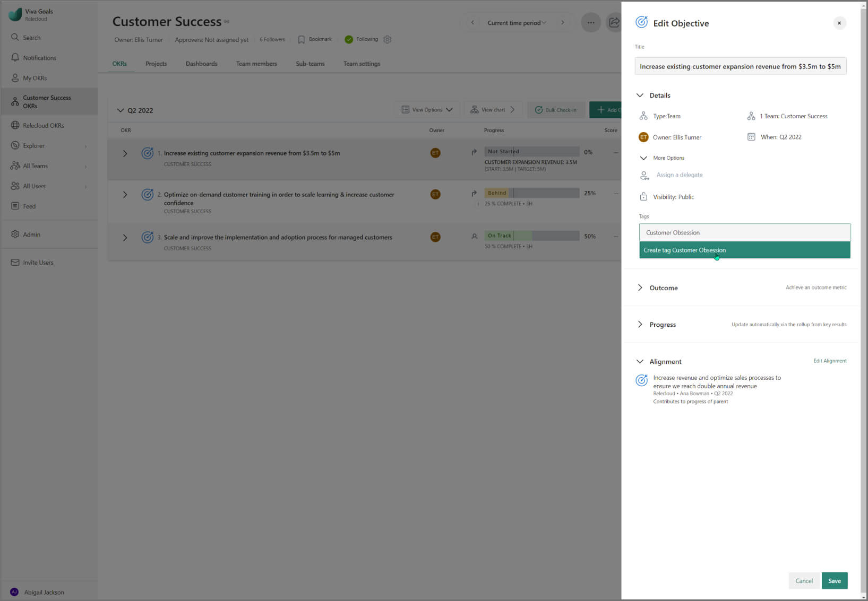Image resolution: width=868 pixels, height=601 pixels.
Task: Switch to the OKRs tab
Action: pos(119,64)
